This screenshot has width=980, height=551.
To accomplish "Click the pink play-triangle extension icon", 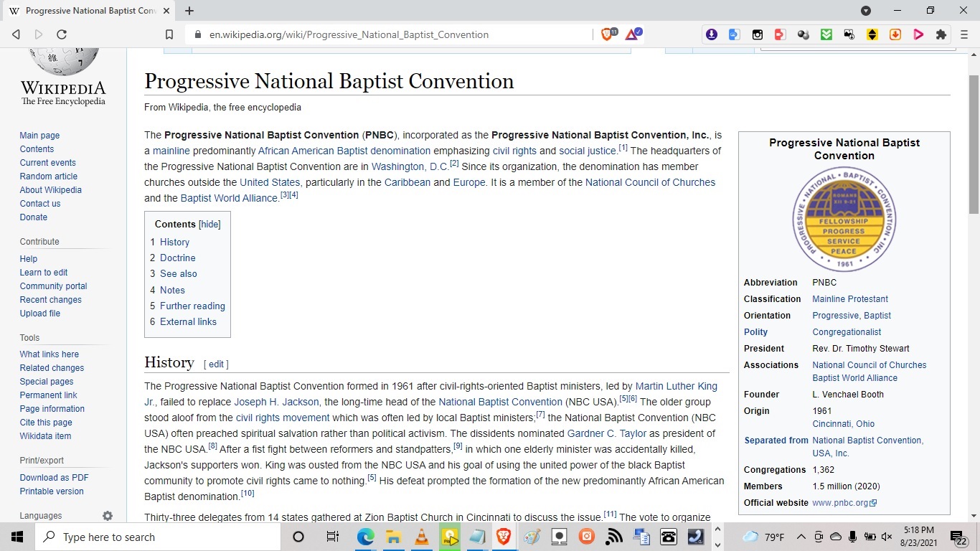I will point(918,34).
